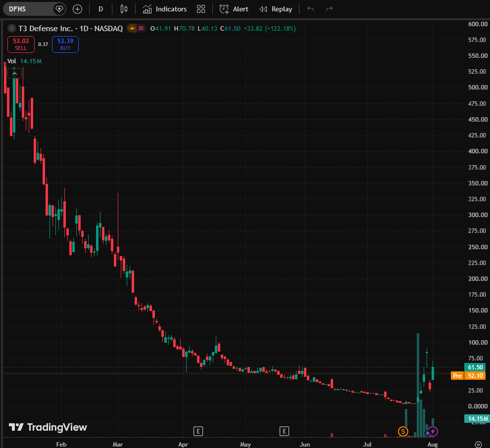Click the pink approximation data-mode icon
Image resolution: width=490 pixels, height=448 pixels.
[141, 28]
